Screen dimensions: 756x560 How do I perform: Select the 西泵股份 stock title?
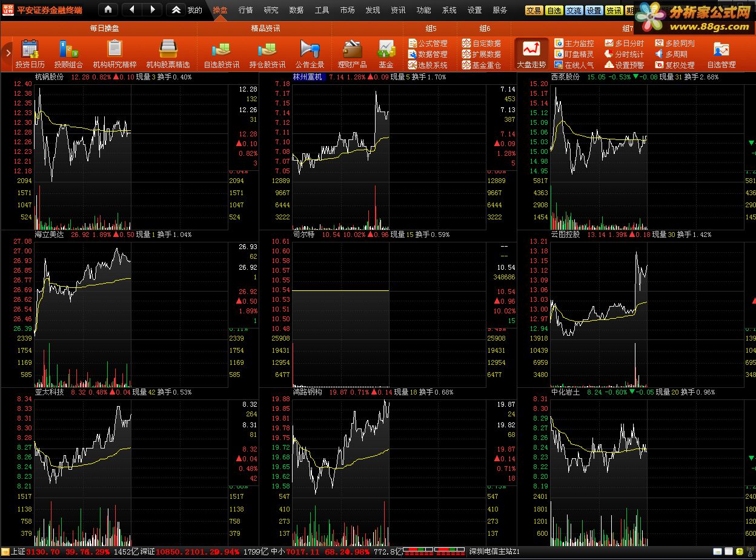point(566,77)
